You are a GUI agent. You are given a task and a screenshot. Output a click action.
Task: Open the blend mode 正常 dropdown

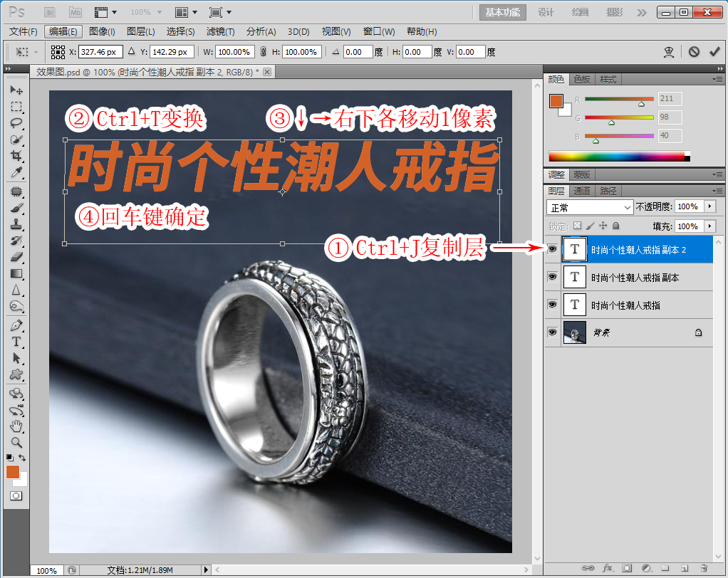pos(590,207)
